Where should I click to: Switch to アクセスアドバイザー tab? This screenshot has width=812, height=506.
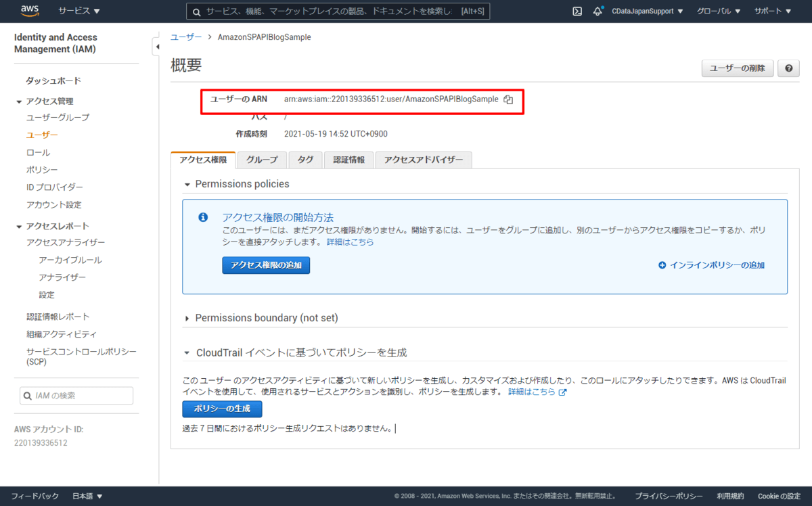pyautogui.click(x=424, y=160)
